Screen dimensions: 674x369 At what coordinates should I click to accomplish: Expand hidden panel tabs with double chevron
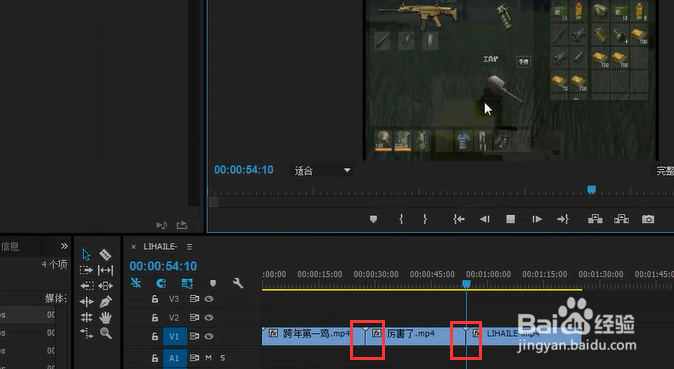[64, 246]
